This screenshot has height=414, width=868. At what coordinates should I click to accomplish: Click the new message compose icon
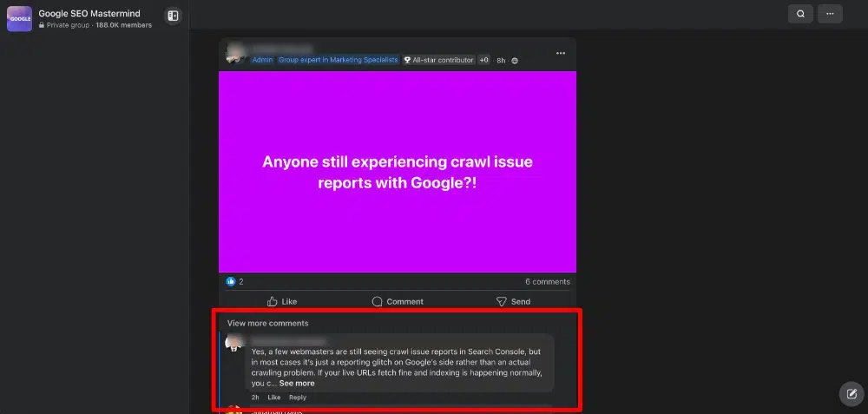tap(852, 394)
